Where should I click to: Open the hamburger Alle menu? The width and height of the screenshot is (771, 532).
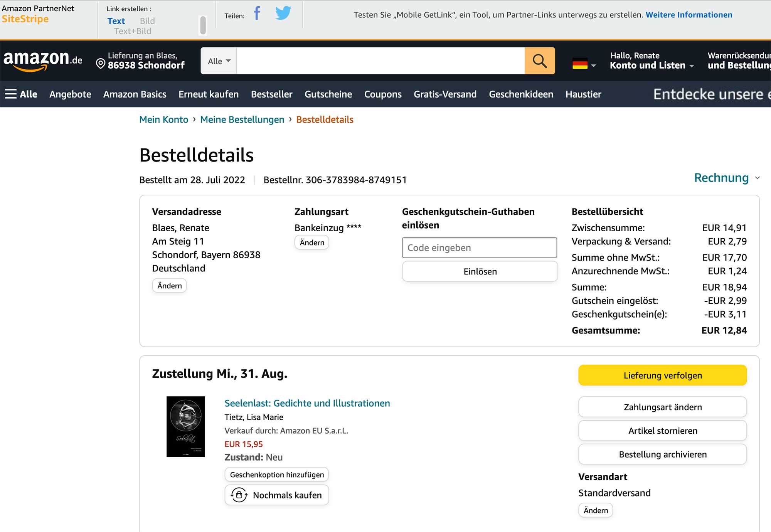pyautogui.click(x=21, y=94)
